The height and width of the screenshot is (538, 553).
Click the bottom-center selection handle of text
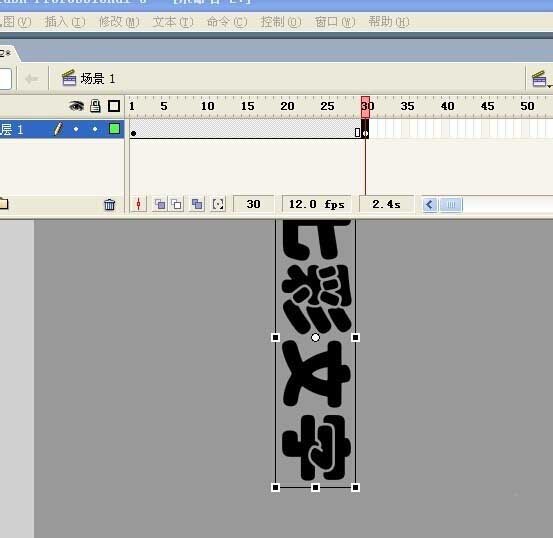click(x=316, y=488)
